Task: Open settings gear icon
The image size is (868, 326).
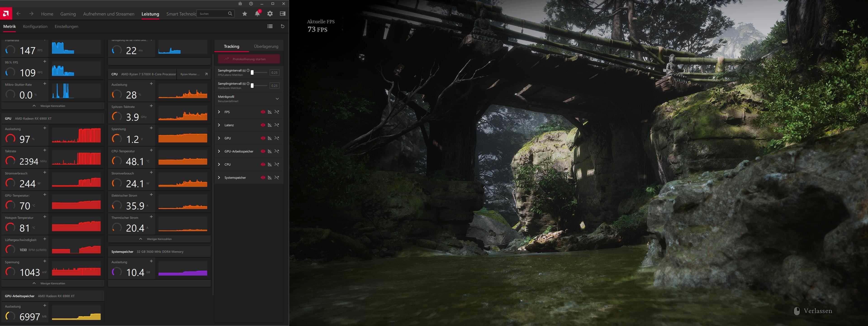Action: click(x=270, y=14)
